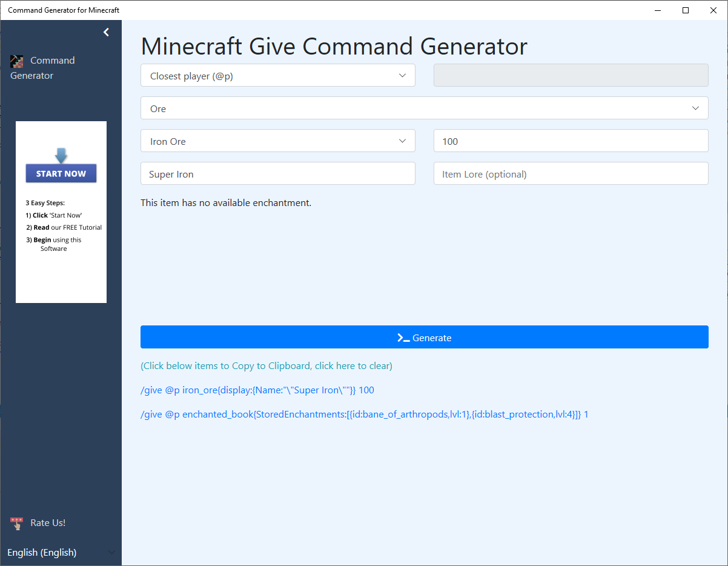Click the quantity field showing 100
This screenshot has width=728, height=566.
571,141
